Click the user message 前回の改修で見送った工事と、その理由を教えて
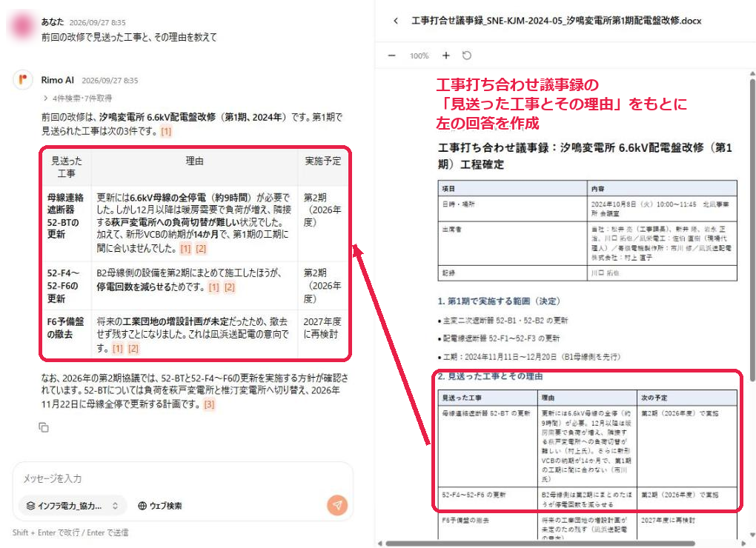 129,37
